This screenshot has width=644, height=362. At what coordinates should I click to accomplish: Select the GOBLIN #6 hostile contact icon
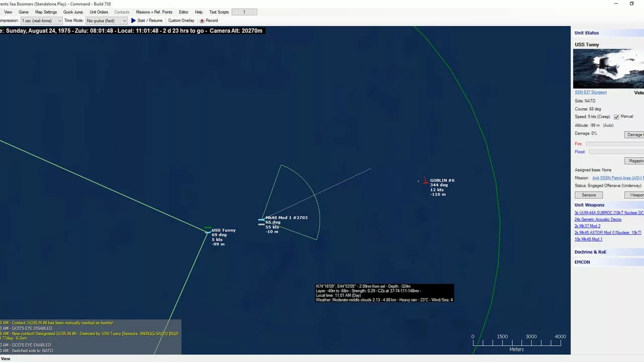click(426, 180)
